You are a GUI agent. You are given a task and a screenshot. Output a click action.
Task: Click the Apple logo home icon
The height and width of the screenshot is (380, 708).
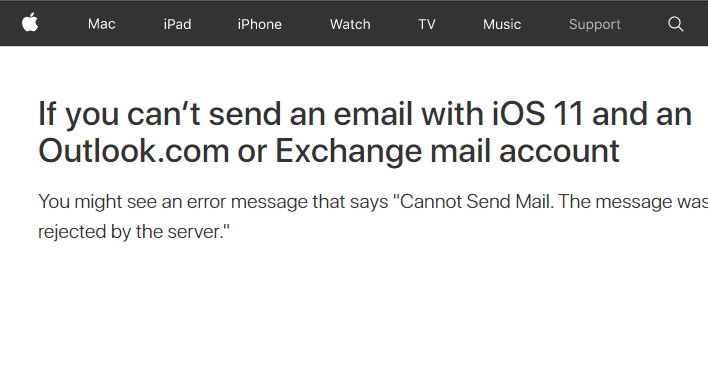tap(30, 23)
